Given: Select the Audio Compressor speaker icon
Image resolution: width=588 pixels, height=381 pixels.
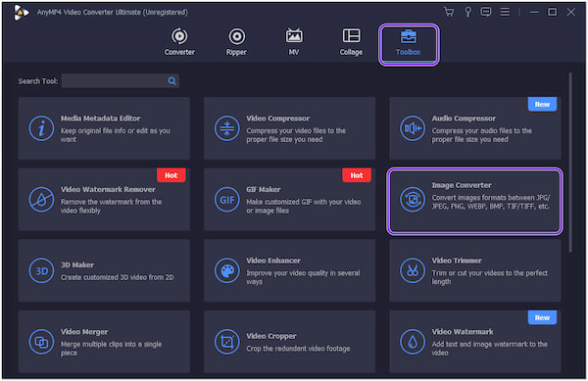Looking at the screenshot, I should pos(413,128).
